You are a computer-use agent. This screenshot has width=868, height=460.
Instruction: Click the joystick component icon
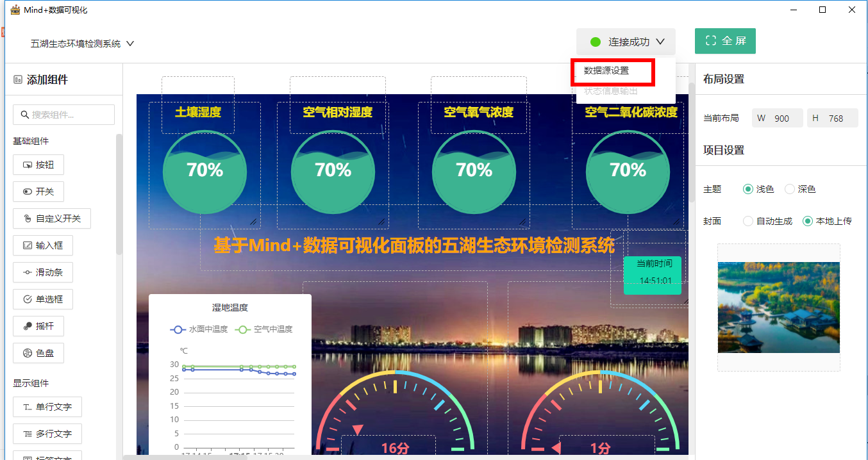[x=28, y=326]
